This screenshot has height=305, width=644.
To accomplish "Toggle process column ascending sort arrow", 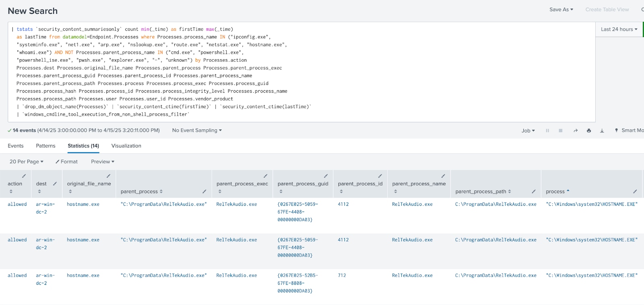I will click(x=568, y=191).
